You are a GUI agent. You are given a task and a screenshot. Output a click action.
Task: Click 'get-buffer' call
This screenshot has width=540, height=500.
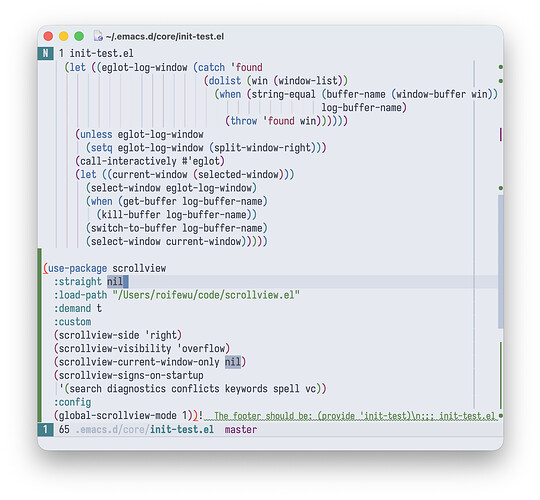point(150,202)
